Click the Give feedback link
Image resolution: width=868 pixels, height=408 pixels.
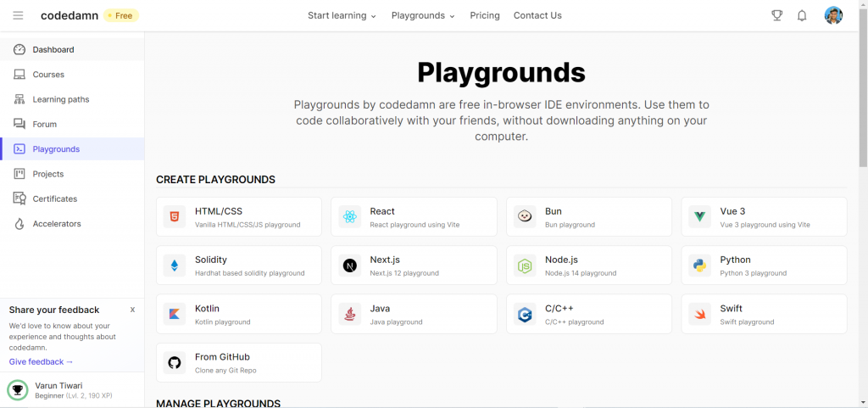(x=41, y=362)
